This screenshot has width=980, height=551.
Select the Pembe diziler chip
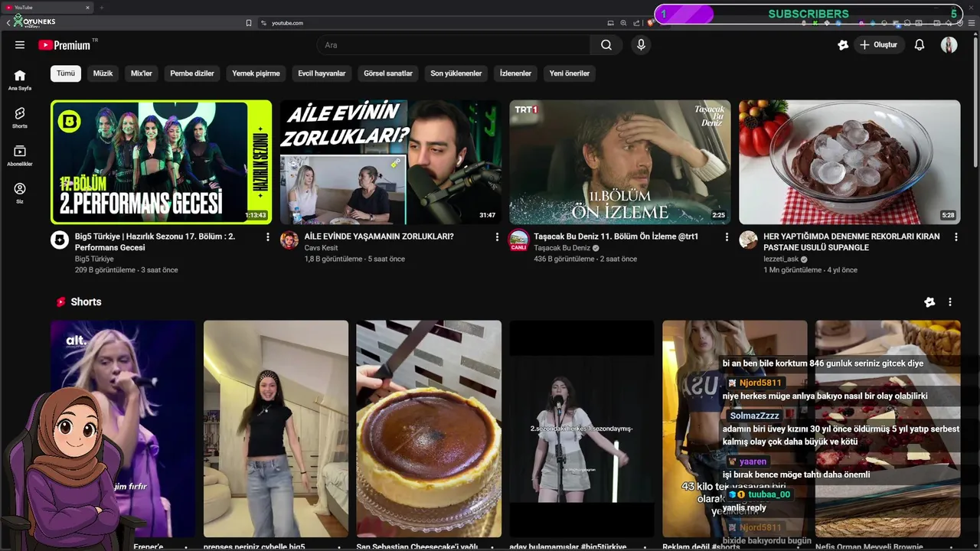pyautogui.click(x=192, y=73)
